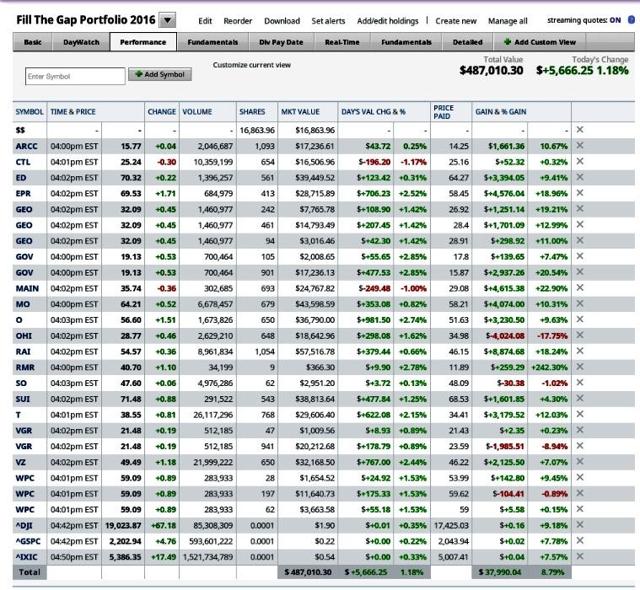
Task: Open the EPR symbol link
Action: point(23,193)
